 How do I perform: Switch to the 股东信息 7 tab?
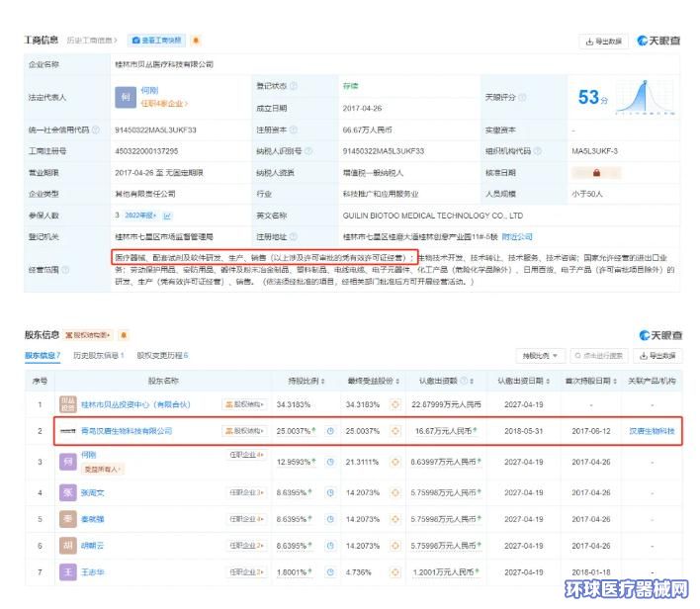click(43, 355)
